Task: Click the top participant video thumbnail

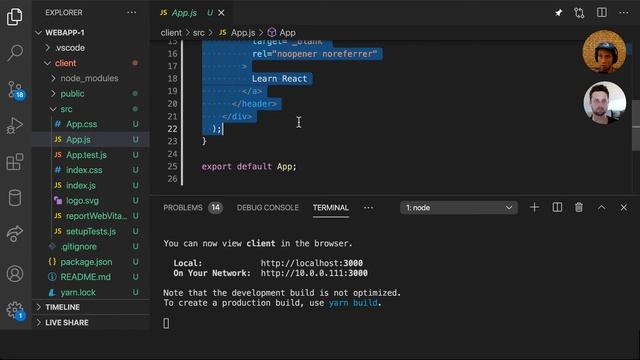Action: [604, 52]
